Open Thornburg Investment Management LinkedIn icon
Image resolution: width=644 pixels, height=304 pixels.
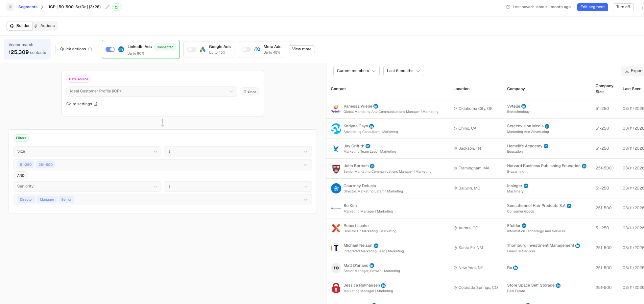tap(578, 246)
